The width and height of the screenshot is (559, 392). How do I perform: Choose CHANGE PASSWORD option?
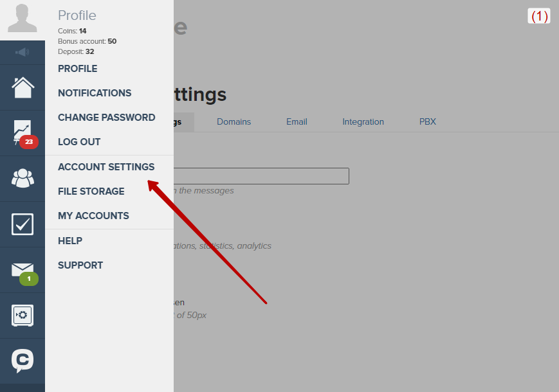coord(107,118)
